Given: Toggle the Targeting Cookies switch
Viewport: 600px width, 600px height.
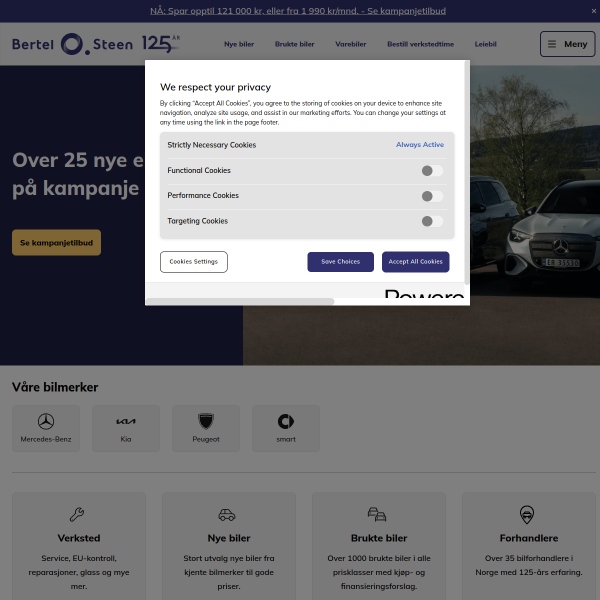Looking at the screenshot, I should (432, 221).
